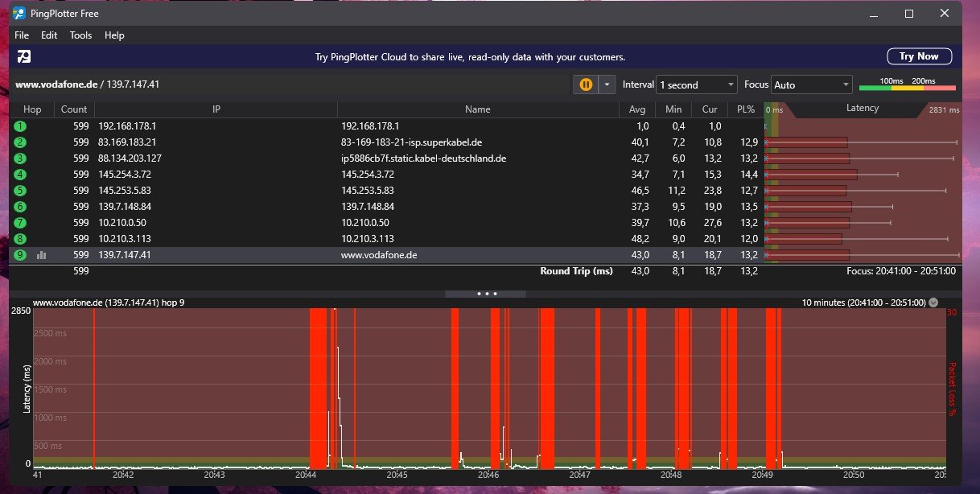
Task: Select the hop 9 green circle icon
Action: point(20,255)
